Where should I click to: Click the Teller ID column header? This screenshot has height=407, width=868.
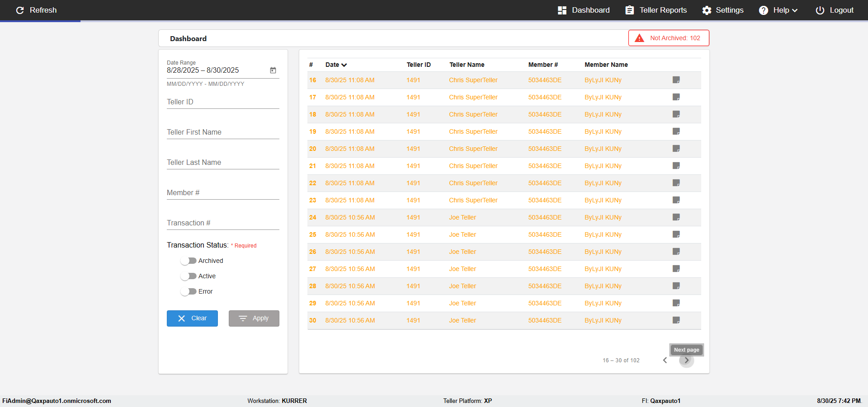(419, 65)
